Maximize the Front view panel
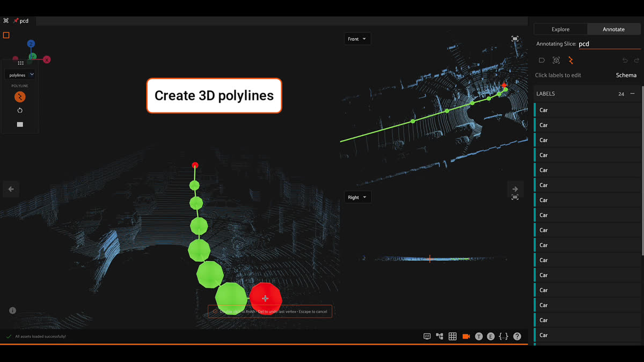The image size is (644, 362). [x=515, y=39]
